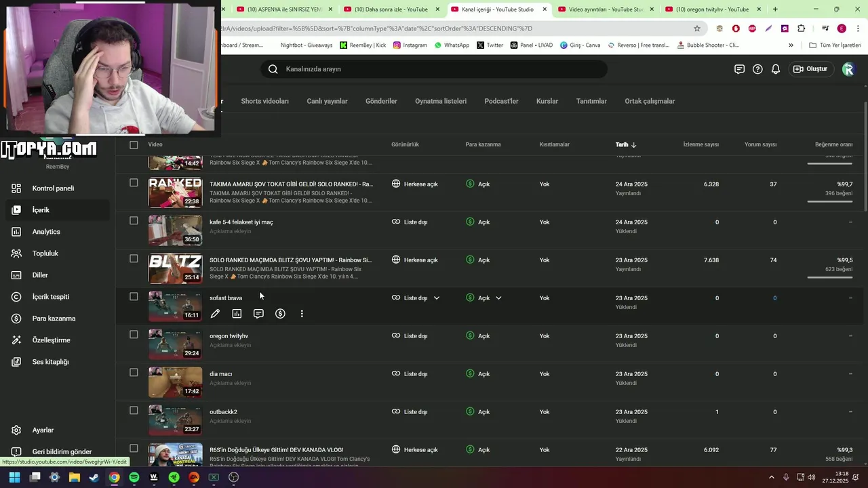Open Tüm Yer İşaretleri bookmarks folder
The height and width of the screenshot is (488, 868).
(x=835, y=45)
